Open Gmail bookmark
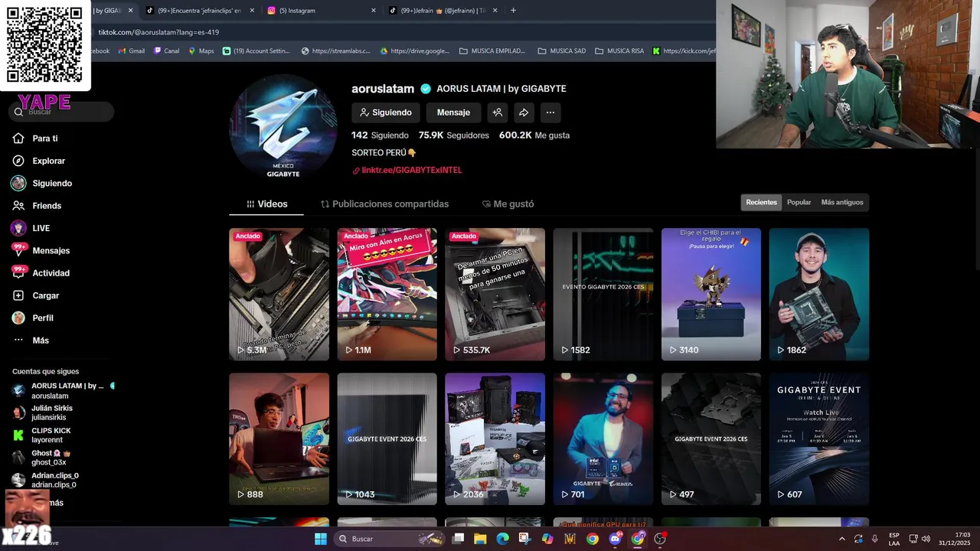The image size is (980, 551). (132, 51)
